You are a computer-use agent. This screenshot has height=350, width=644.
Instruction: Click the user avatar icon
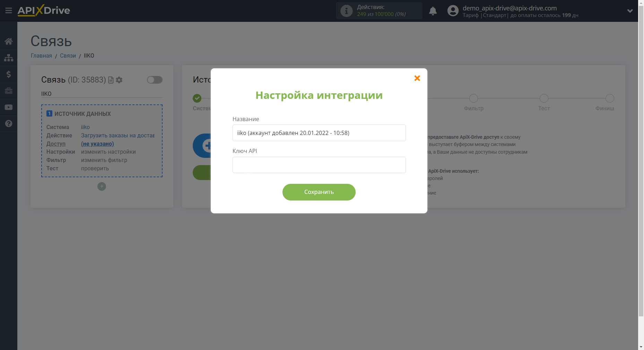(x=453, y=11)
